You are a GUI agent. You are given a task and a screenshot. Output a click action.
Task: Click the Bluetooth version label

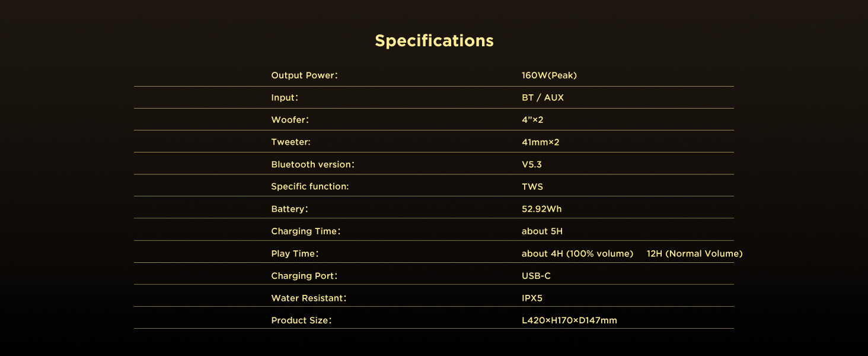click(312, 164)
